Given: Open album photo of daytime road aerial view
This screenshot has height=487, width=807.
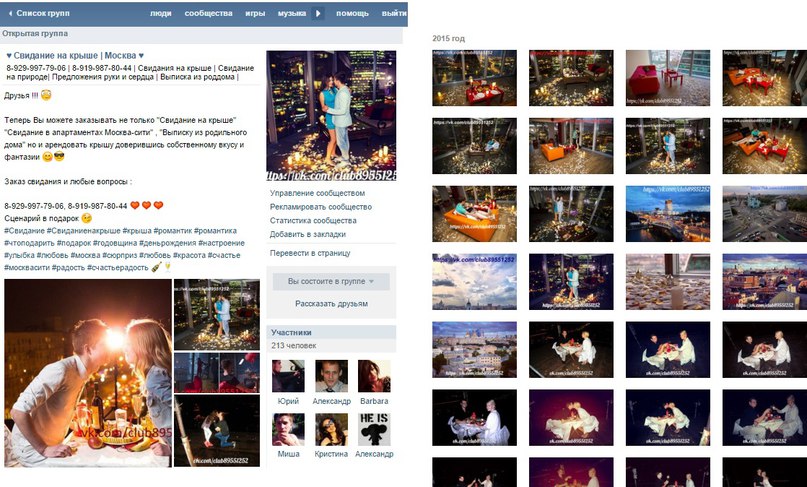Looking at the screenshot, I should pyautogui.click(x=765, y=214).
